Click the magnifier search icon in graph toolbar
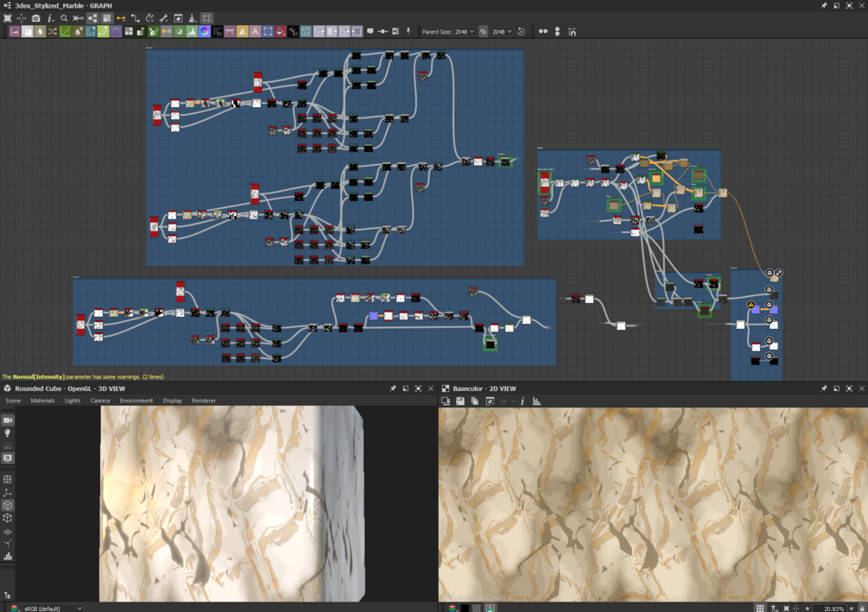 64,18
